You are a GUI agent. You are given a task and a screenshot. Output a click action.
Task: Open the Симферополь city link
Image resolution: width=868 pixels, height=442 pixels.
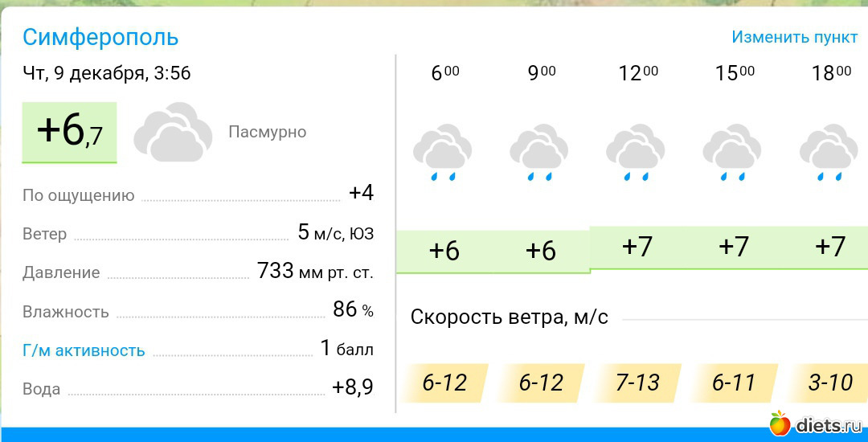click(x=100, y=37)
